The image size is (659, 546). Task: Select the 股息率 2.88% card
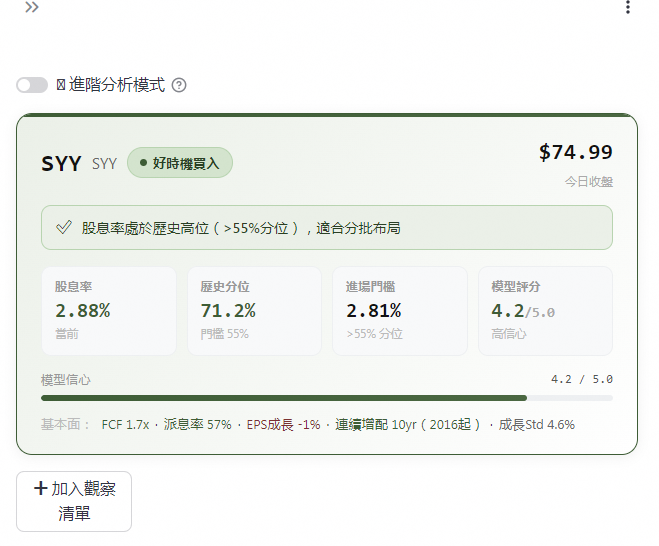(109, 311)
